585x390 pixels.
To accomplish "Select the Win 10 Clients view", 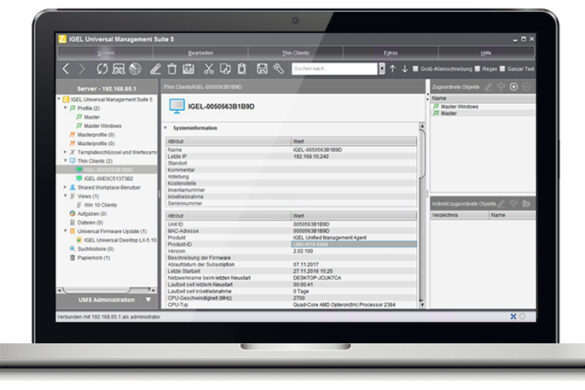I will [x=100, y=205].
